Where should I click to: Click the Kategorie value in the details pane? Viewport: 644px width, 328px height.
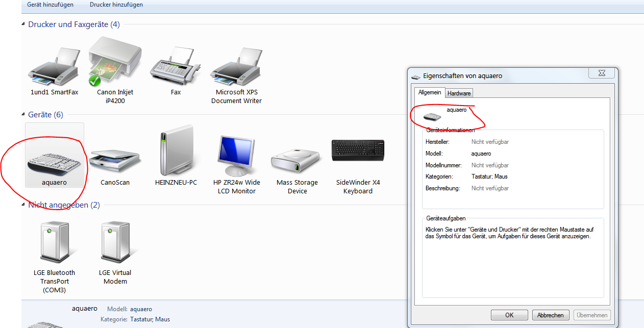click(150, 319)
